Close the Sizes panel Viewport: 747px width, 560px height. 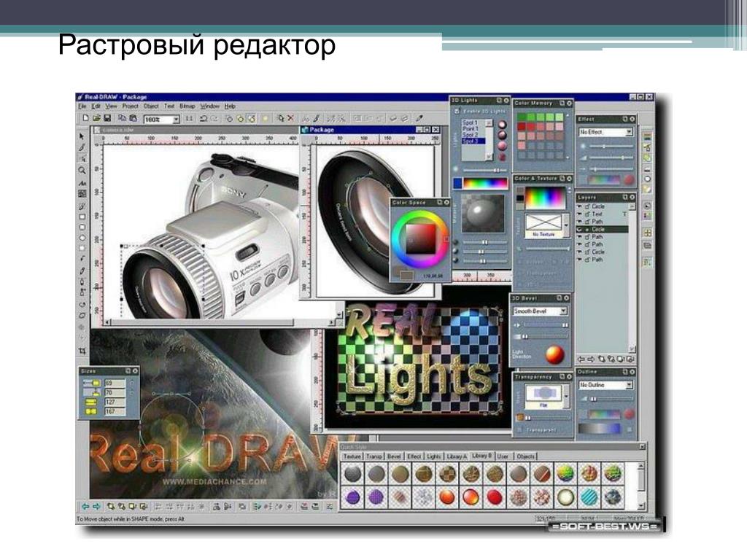coord(135,371)
